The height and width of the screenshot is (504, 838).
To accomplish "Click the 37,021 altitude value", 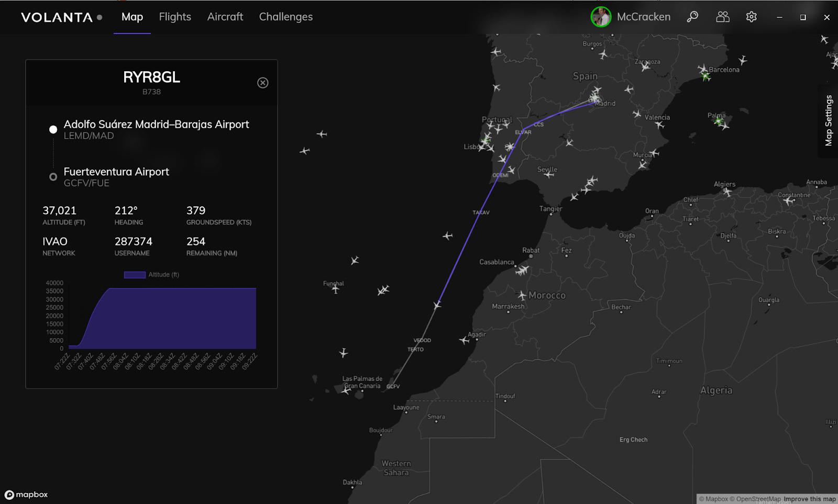I will pos(59,210).
